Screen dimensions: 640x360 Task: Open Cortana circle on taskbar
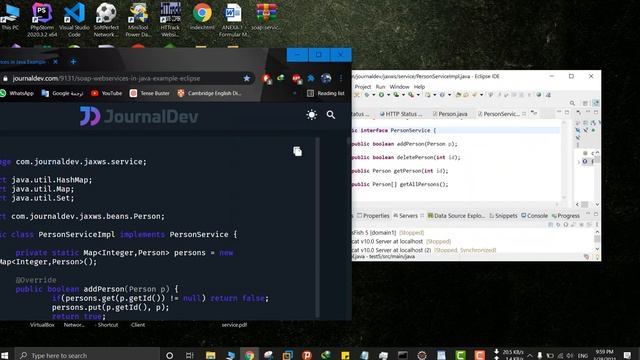[x=169, y=355]
